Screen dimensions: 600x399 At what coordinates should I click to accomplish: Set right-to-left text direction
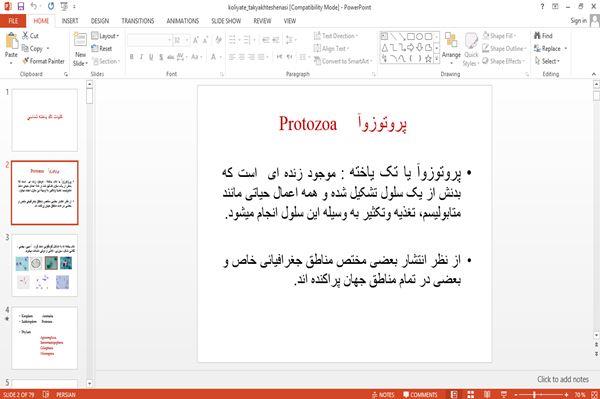290,57
